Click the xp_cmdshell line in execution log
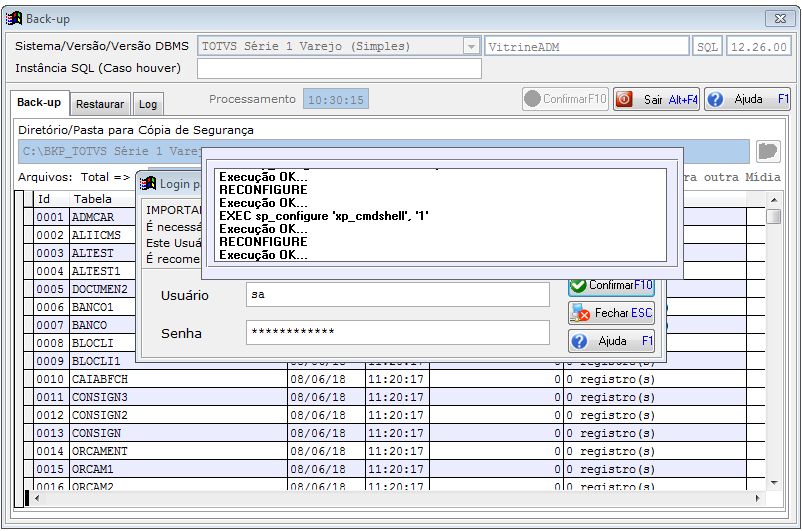Image resolution: width=802 pixels, height=531 pixels. click(324, 216)
